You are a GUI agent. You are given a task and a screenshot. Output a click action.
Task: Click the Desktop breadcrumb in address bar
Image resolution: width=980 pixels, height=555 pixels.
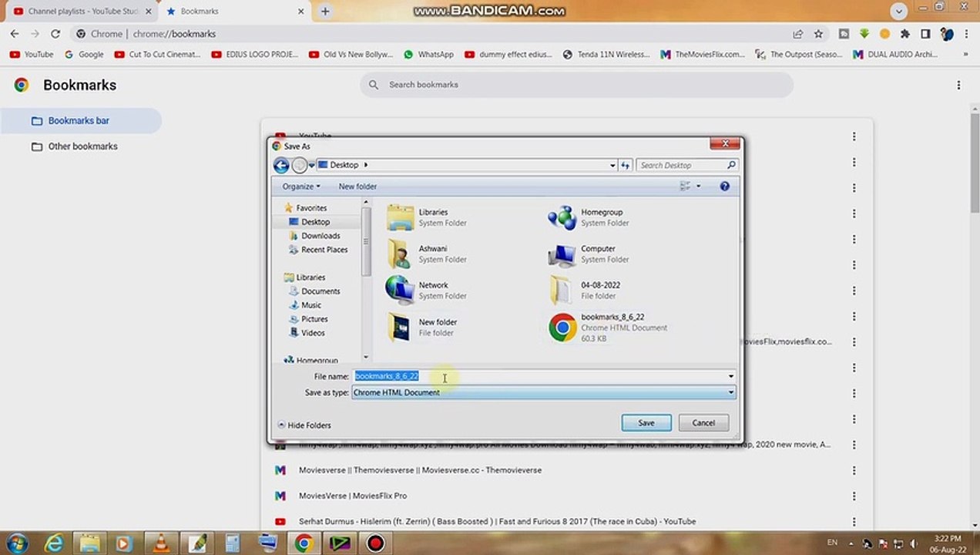344,165
